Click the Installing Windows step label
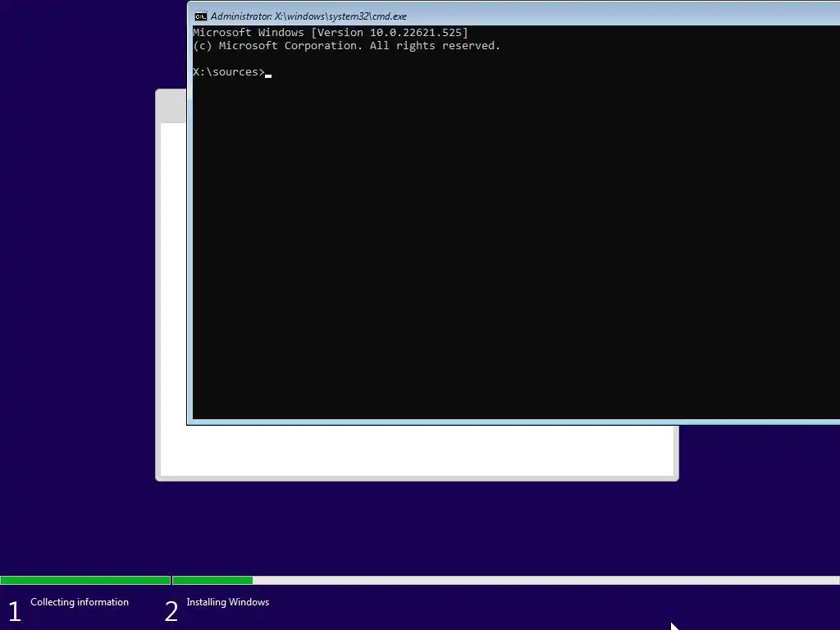This screenshot has height=630, width=840. point(228,601)
